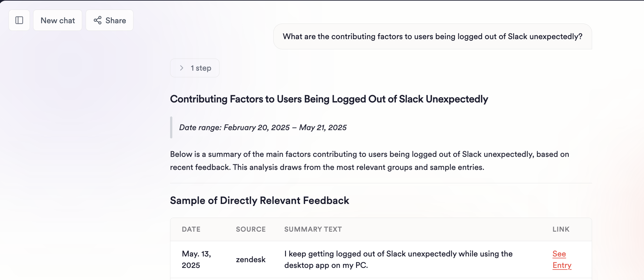Click the share network icon

pyautogui.click(x=97, y=20)
